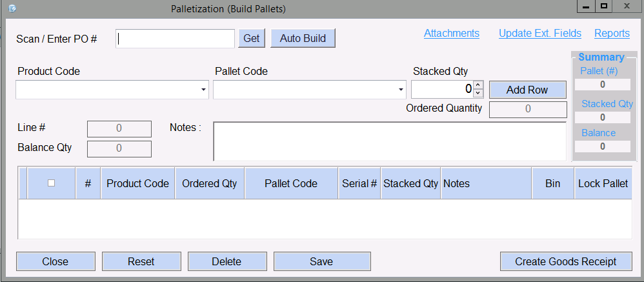Screen dimensions: 644x282
Task: Click the Auto Build button
Action: point(303,38)
